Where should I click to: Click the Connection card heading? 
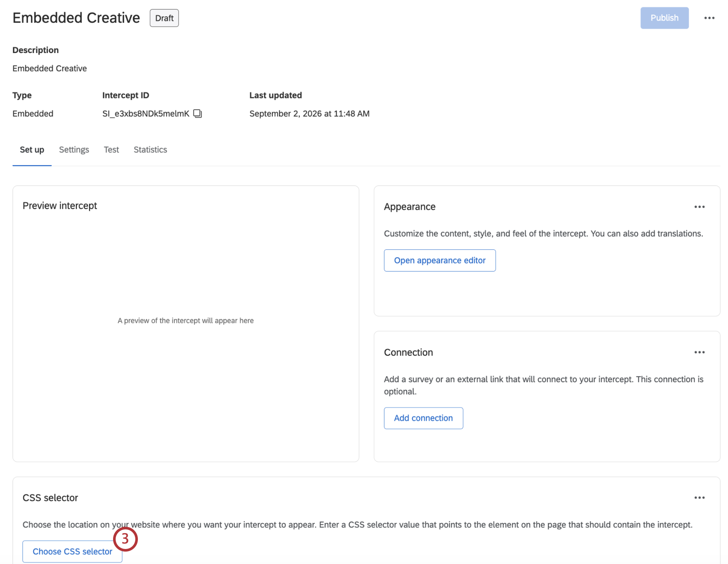[409, 352]
